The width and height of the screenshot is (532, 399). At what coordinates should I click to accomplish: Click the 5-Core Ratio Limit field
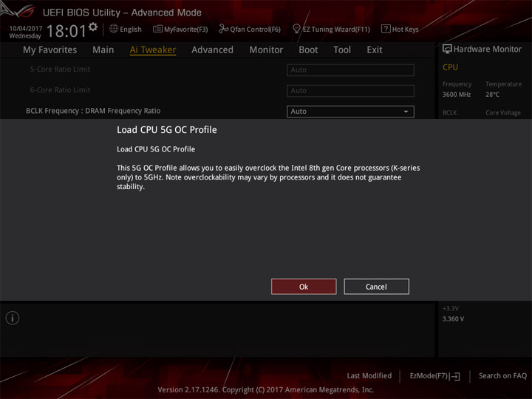(350, 70)
